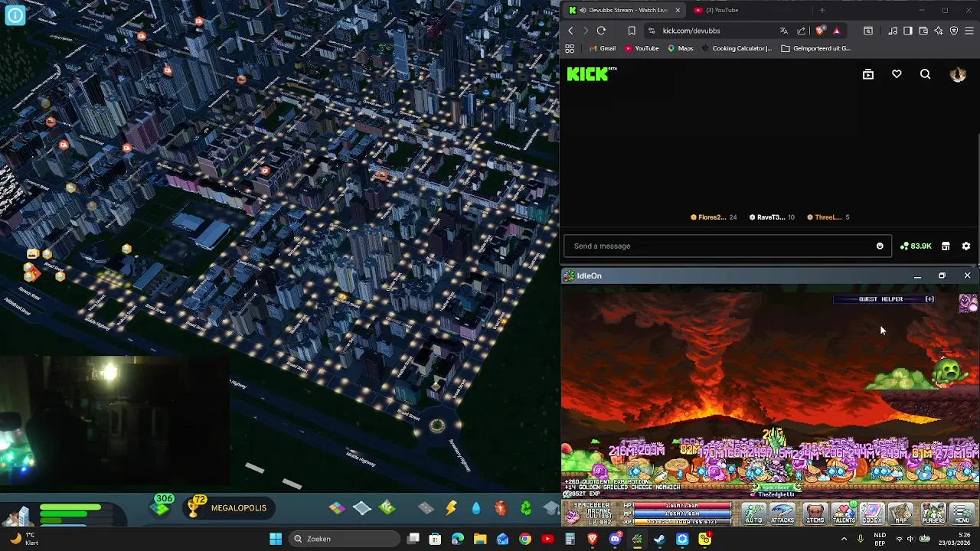The width and height of the screenshot is (980, 551).
Task: Go back in the browser
Action: pyautogui.click(x=570, y=31)
